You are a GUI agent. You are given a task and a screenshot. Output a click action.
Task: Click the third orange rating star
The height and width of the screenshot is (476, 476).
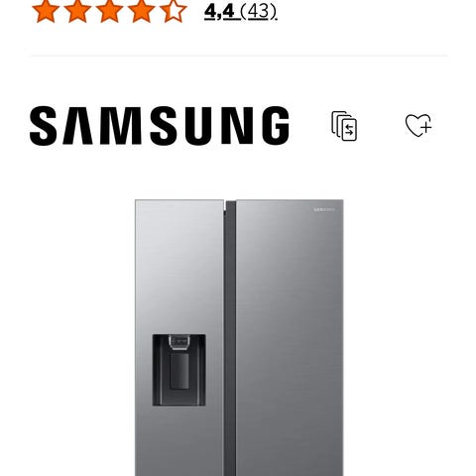coord(109,11)
